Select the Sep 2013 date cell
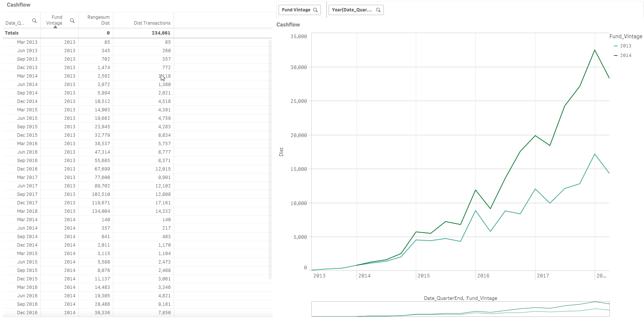The height and width of the screenshot is (323, 644). [27, 59]
